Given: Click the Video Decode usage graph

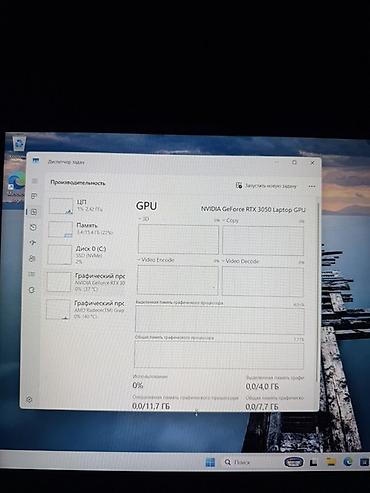Looking at the screenshot, I should (263, 281).
